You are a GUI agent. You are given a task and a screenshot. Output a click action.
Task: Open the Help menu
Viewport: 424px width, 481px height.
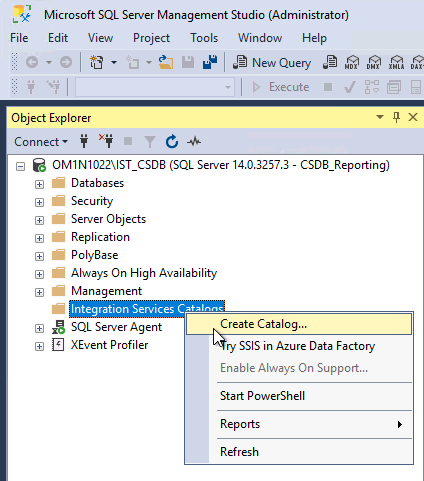pos(314,38)
